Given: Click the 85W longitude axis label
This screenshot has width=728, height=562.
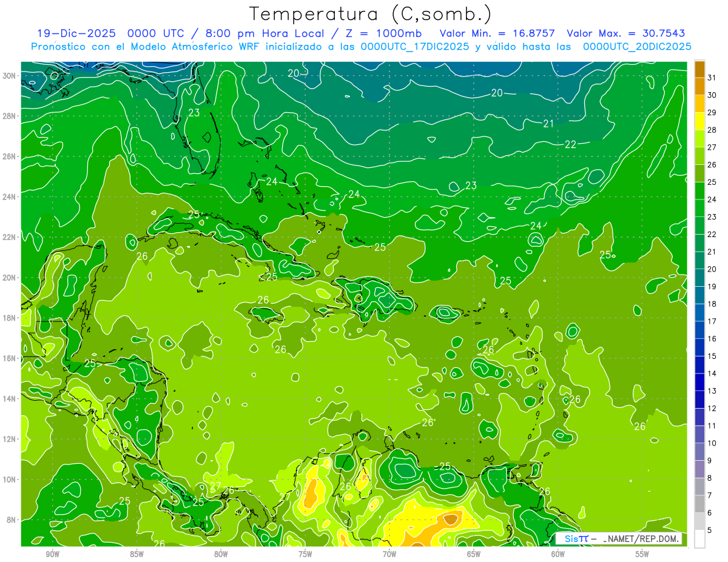Looking at the screenshot, I should [x=136, y=554].
